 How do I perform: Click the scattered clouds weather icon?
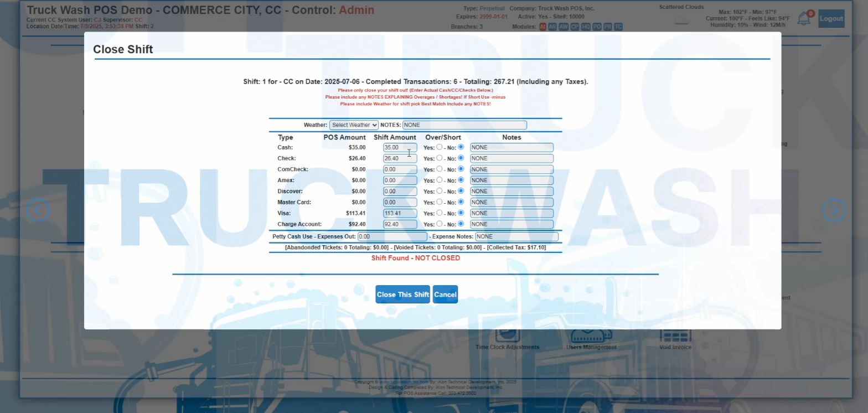coord(682,19)
